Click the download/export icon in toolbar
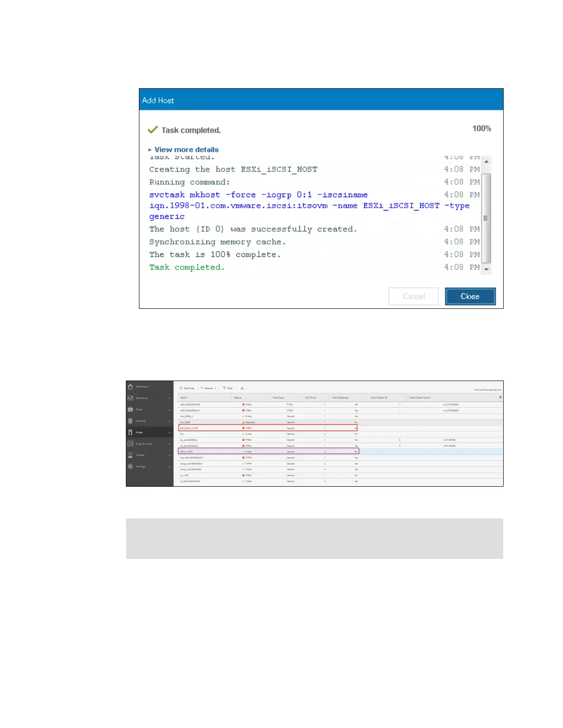 [x=242, y=388]
